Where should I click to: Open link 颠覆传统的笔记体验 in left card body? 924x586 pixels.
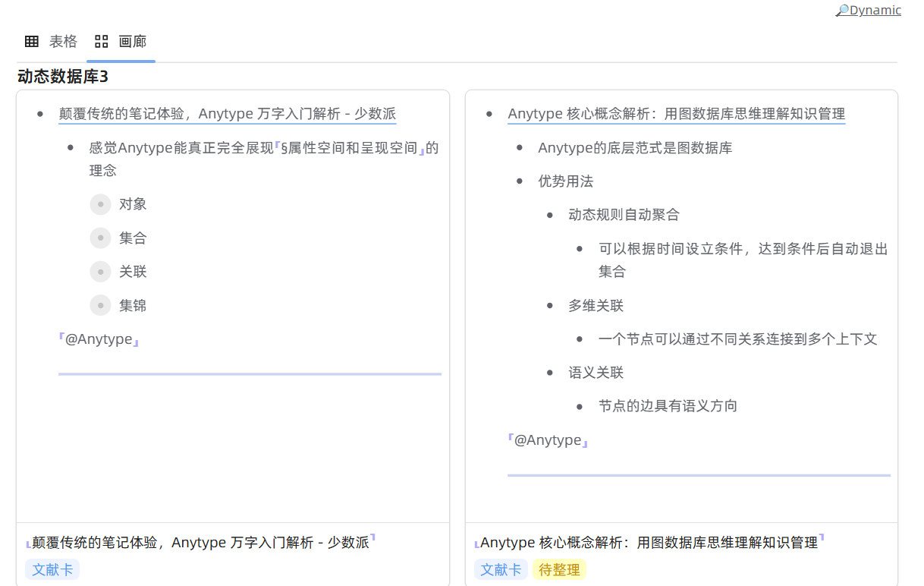click(228, 114)
